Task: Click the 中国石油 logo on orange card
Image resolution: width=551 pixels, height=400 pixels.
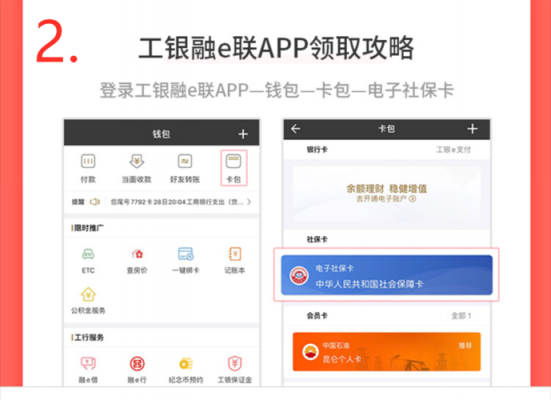Action: 310,351
